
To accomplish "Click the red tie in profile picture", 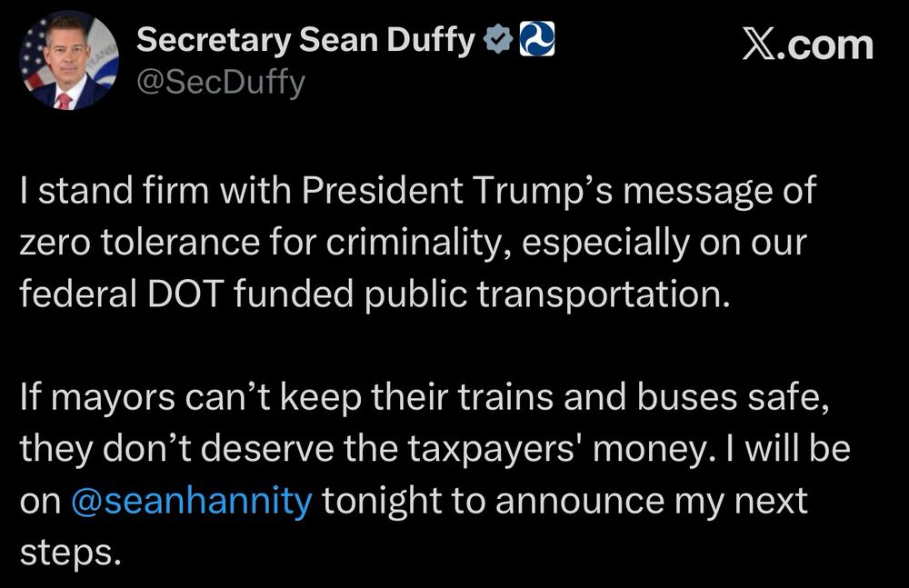I will [x=64, y=102].
